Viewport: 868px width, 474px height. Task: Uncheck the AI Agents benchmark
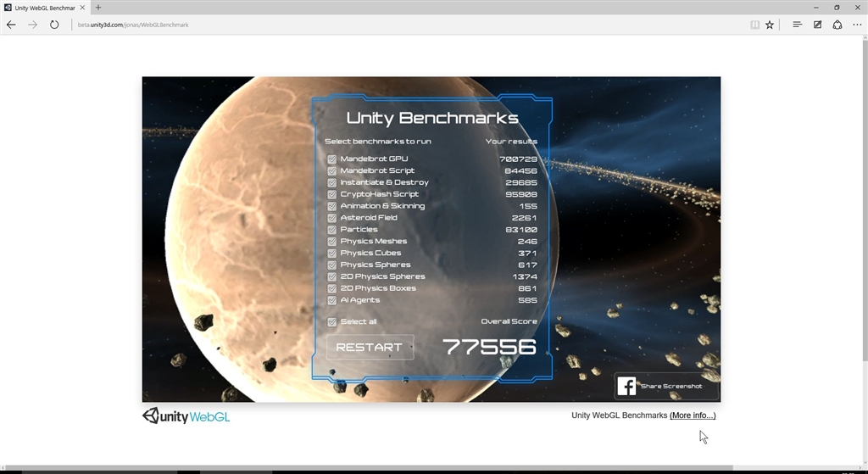(x=332, y=301)
